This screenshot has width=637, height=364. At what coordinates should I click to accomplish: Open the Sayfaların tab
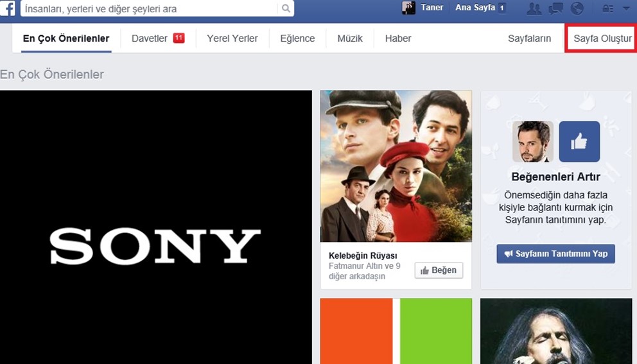[529, 39]
